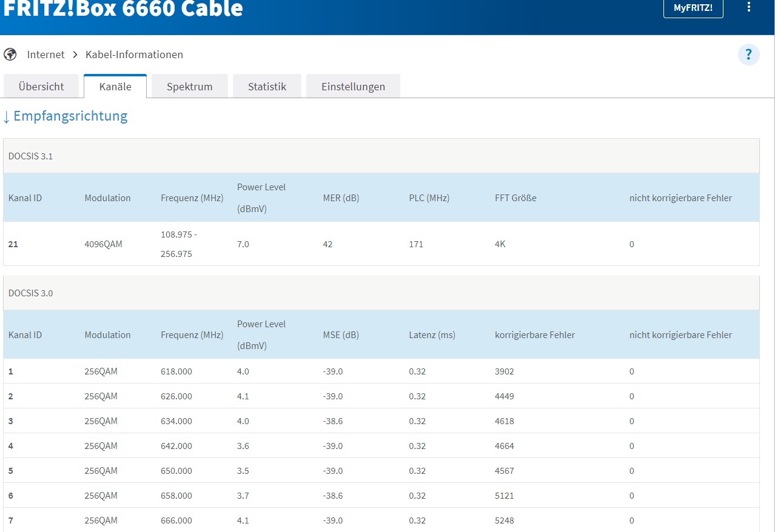Click the FRITZ!Box 6660 Cable title
The width and height of the screenshot is (775, 532).
coord(123,8)
